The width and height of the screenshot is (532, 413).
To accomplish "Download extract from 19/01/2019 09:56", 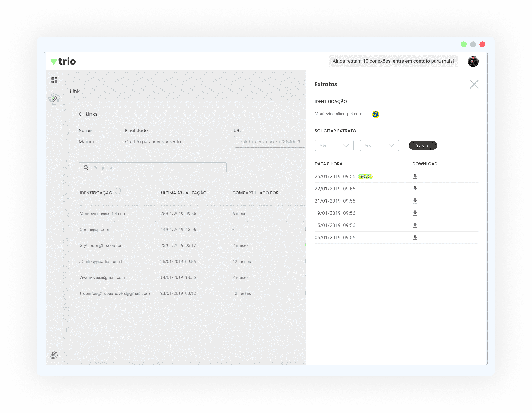I will coord(415,213).
